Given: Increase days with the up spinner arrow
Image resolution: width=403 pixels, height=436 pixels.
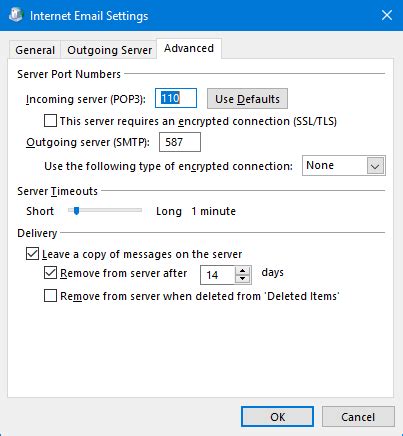Looking at the screenshot, I should pyautogui.click(x=243, y=271).
